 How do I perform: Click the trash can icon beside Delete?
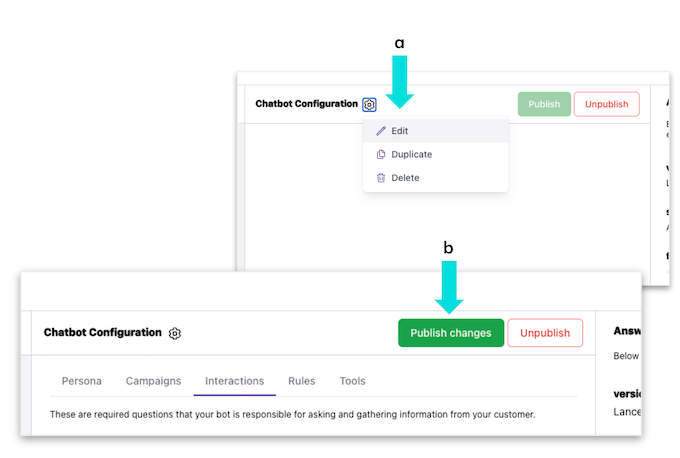(381, 178)
